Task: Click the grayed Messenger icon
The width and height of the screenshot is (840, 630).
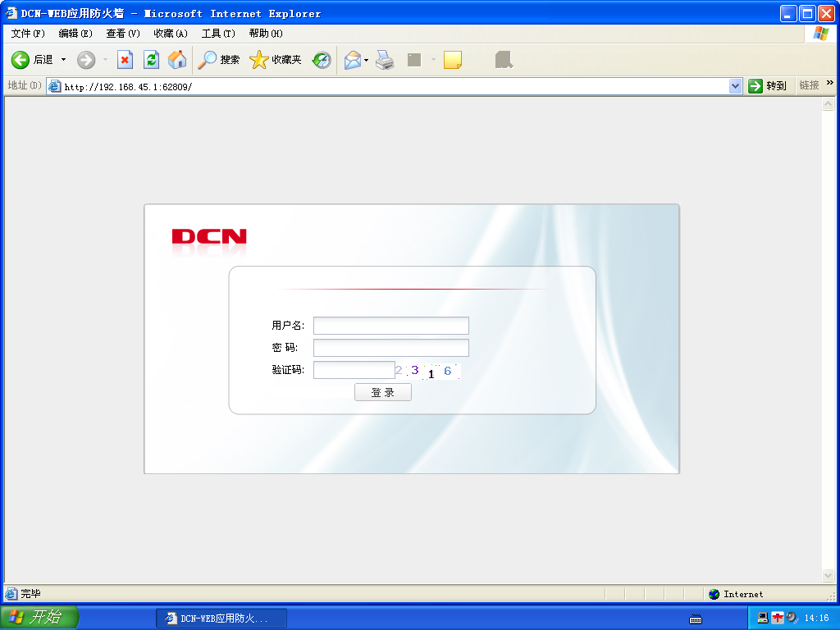Action: pos(504,59)
